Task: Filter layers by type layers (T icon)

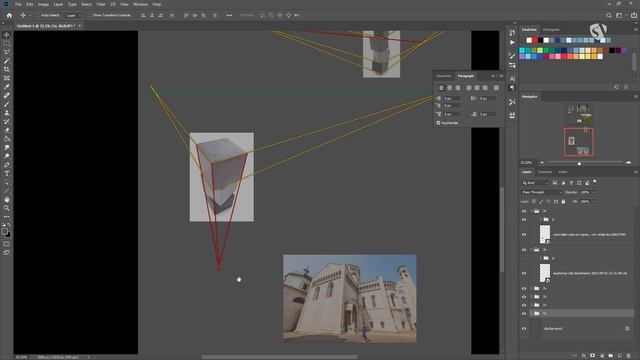Action: coord(571,183)
